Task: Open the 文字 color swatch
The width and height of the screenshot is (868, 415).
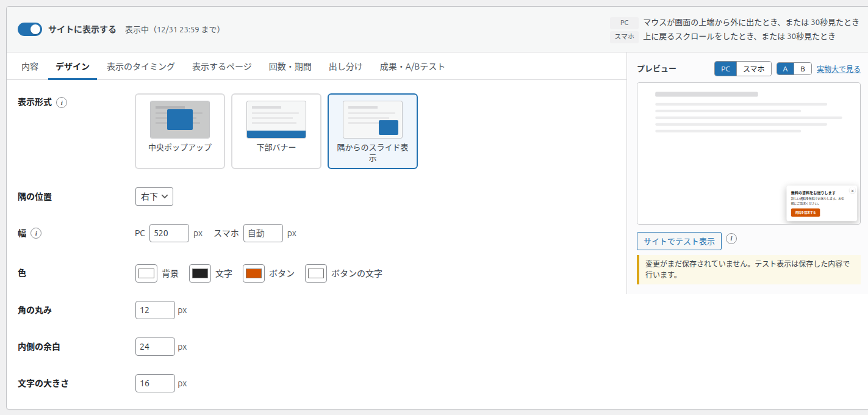Action: [x=200, y=273]
